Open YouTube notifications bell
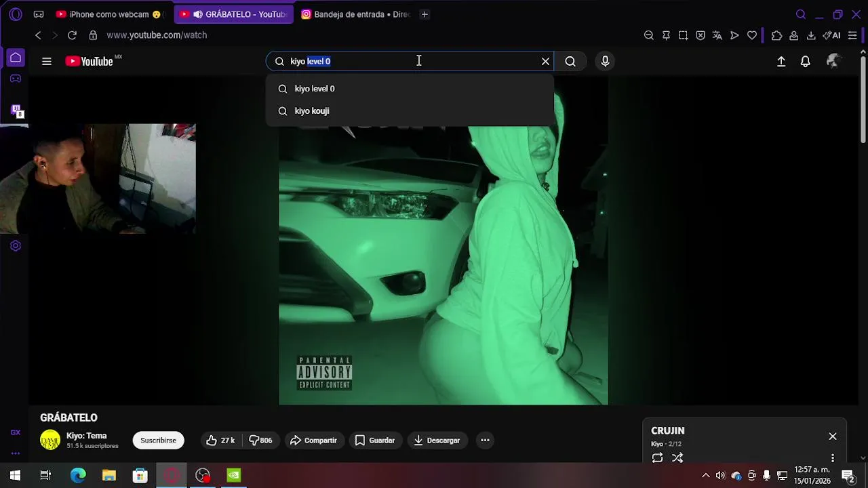Image resolution: width=868 pixels, height=488 pixels. tap(806, 61)
